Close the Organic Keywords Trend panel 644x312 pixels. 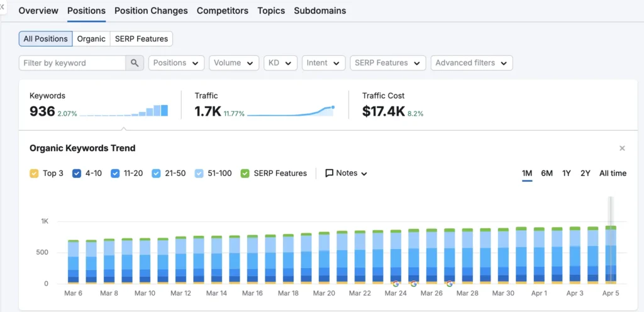622,148
